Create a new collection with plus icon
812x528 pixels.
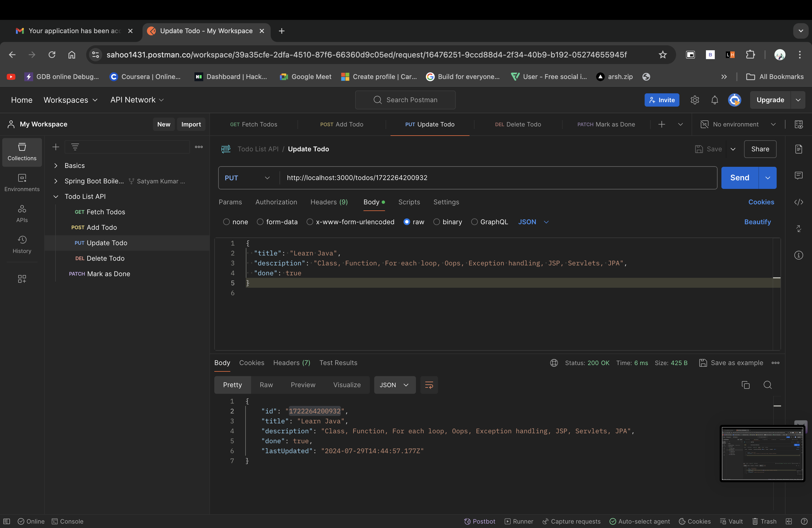(x=56, y=147)
